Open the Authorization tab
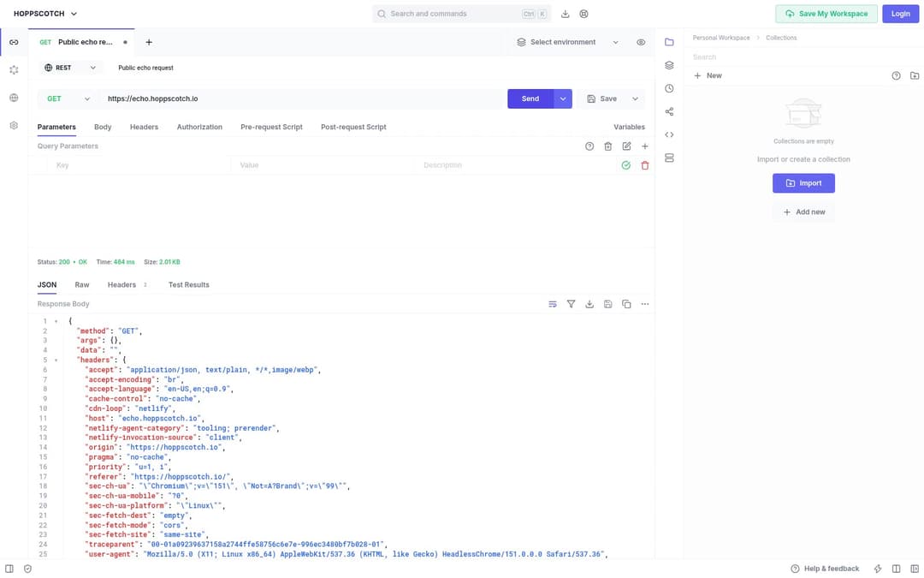The image size is (924, 578). (x=199, y=127)
